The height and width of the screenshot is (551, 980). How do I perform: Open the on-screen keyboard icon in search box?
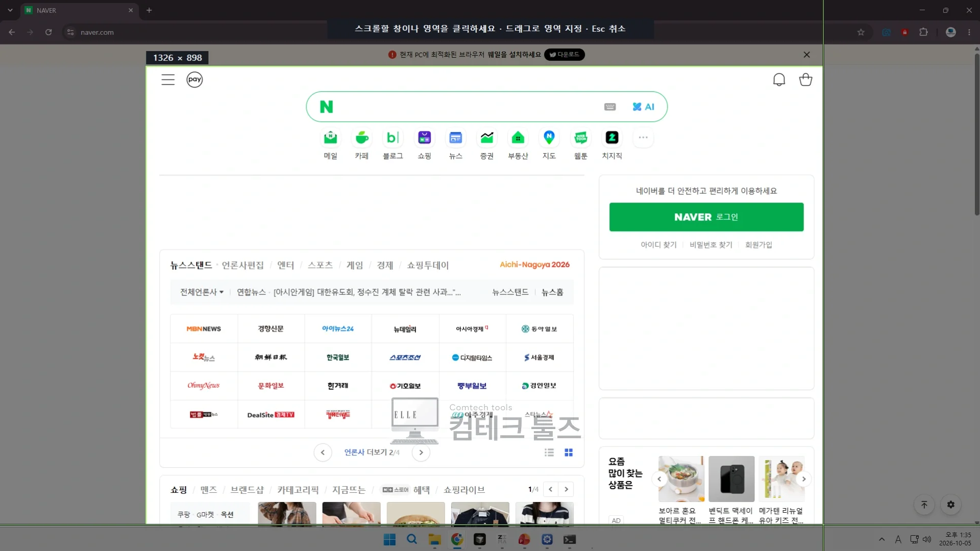[610, 107]
